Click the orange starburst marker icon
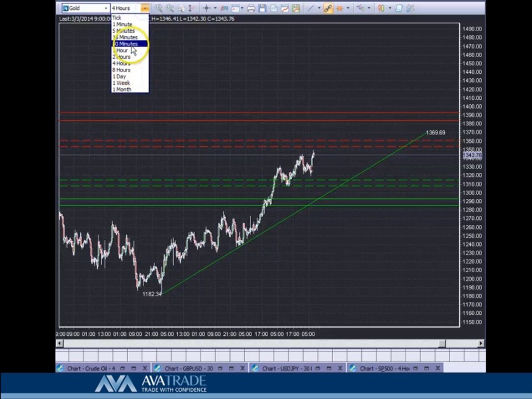 click(x=339, y=8)
